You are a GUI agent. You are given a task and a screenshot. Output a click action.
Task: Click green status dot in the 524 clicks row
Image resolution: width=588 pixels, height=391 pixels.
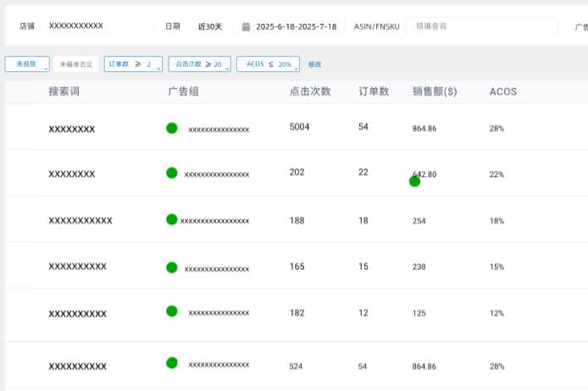click(x=172, y=363)
